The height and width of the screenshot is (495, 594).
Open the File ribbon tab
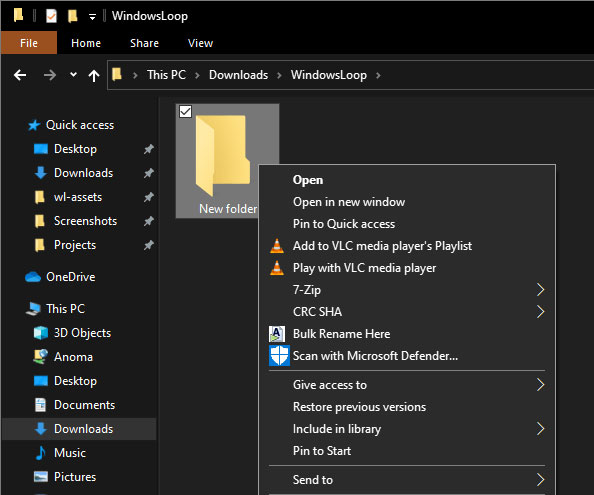29,43
